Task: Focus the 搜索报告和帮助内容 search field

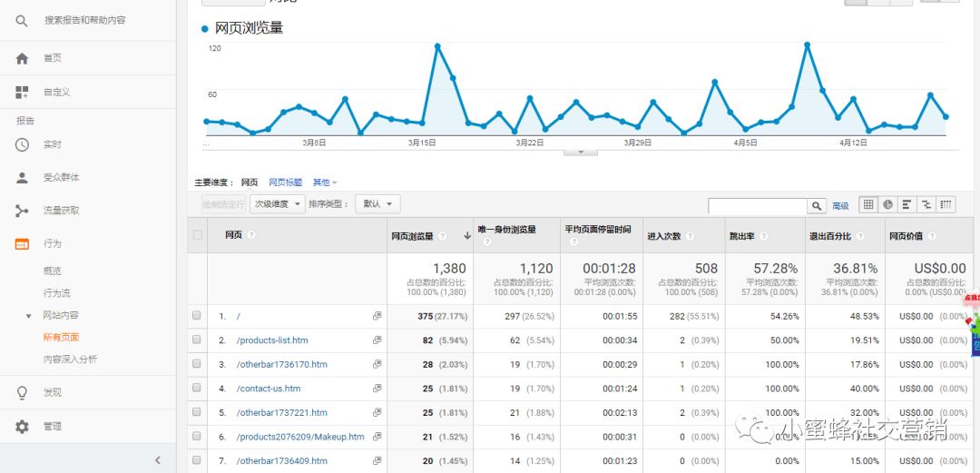Action: (x=85, y=21)
